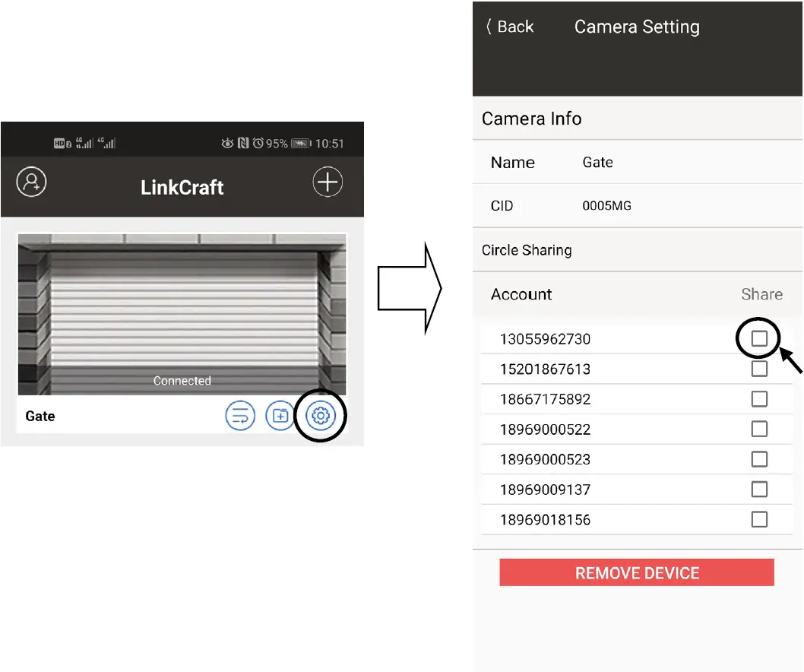Screen dimensions: 804x672
Task: Select account number 13055962730
Action: click(x=545, y=339)
